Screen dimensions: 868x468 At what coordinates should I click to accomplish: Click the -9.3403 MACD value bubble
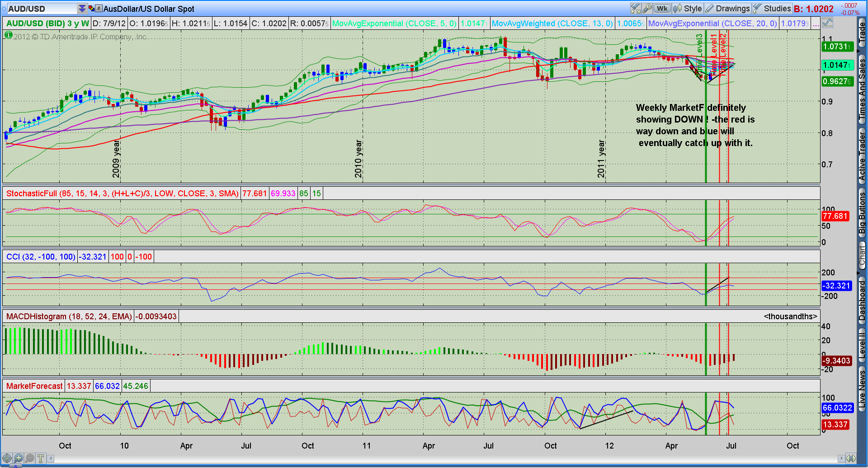(x=836, y=361)
